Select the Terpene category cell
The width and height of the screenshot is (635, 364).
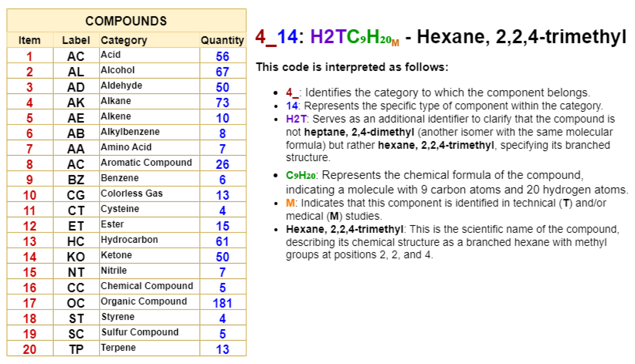pyautogui.click(x=118, y=348)
